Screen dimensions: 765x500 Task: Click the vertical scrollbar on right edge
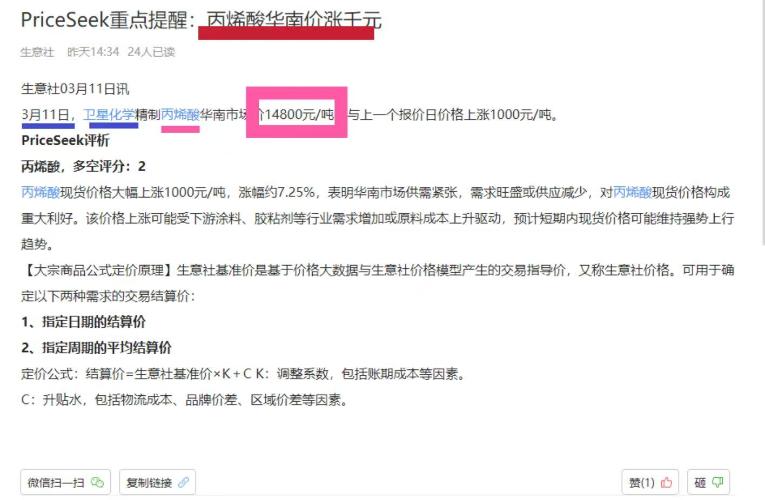[x=762, y=122]
